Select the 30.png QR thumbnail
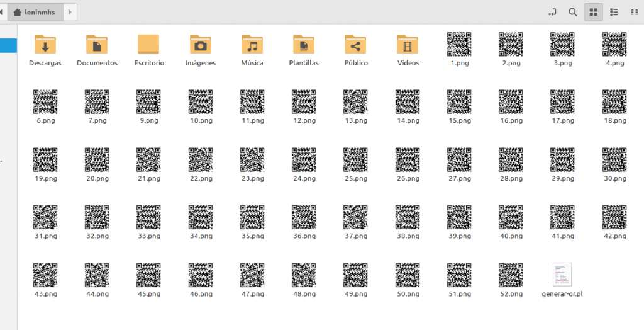This screenshot has height=330, width=644. click(614, 160)
